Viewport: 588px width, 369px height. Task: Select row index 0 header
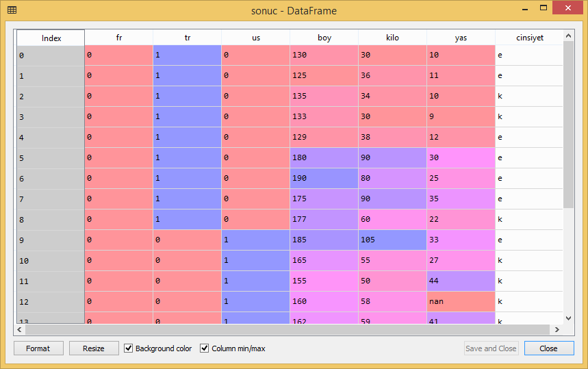[x=51, y=55]
